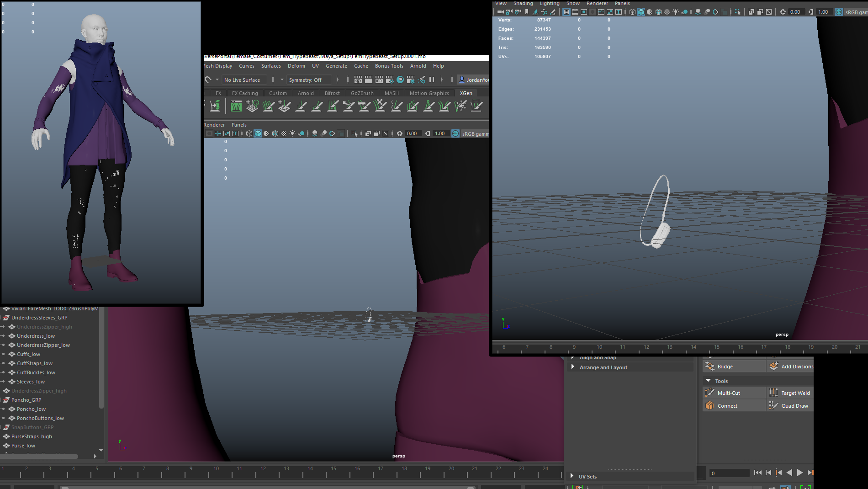Click the Quad Draw tool icon
Viewport: 868px width, 489px height.
773,405
